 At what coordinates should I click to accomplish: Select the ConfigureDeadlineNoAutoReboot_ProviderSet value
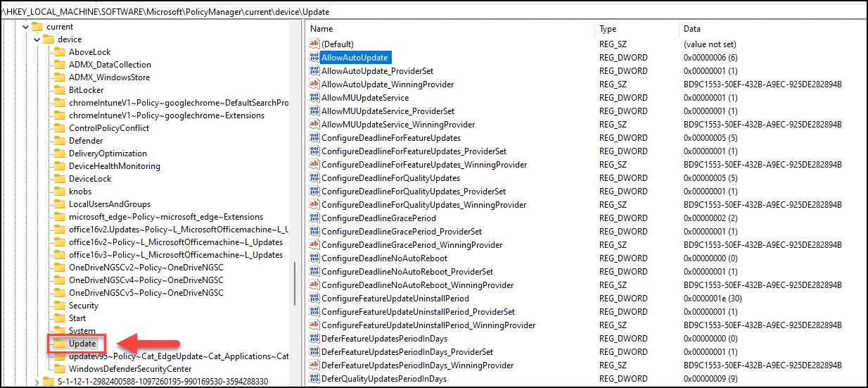407,272
